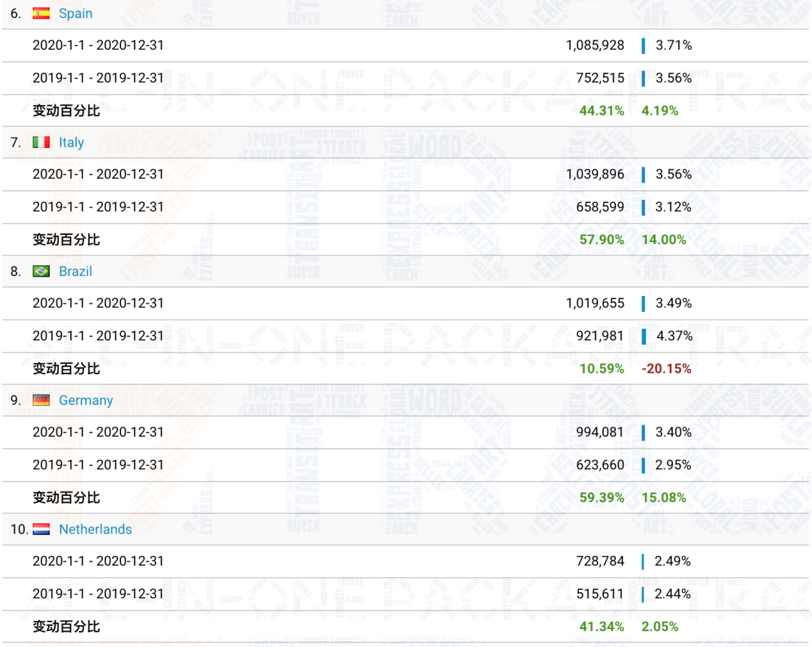The height and width of the screenshot is (647, 812).
Task: Click the blue bar beside Brazil's 4.37%
Action: tap(644, 336)
